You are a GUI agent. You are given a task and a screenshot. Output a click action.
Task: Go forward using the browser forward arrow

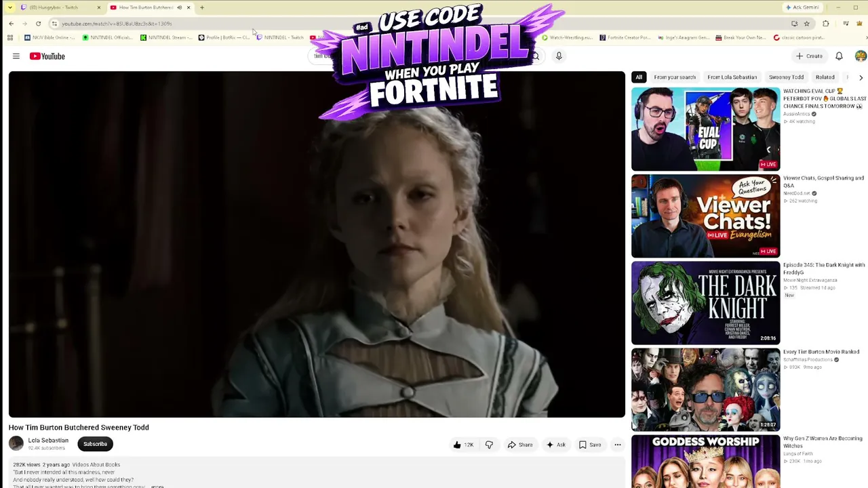[24, 24]
